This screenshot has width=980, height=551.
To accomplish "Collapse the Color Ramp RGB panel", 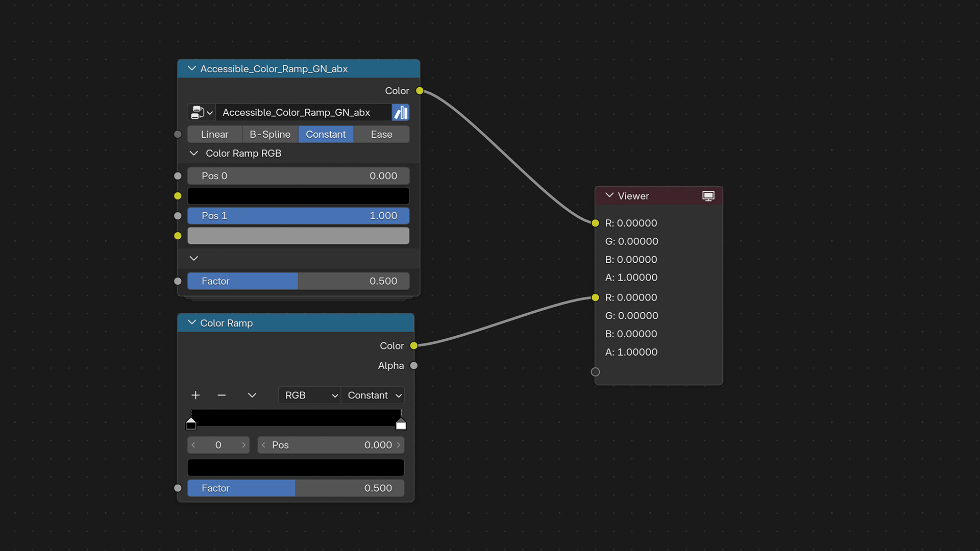I will click(194, 154).
